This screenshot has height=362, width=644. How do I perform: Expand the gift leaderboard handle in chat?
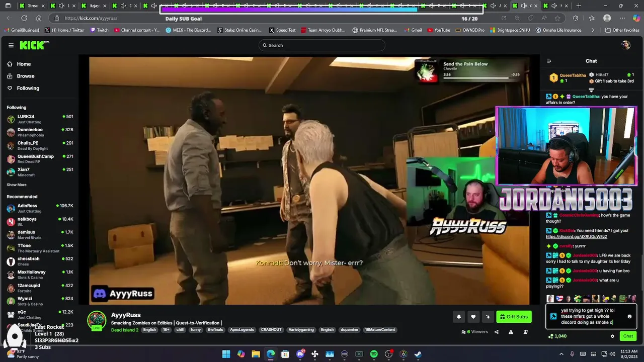click(x=591, y=90)
